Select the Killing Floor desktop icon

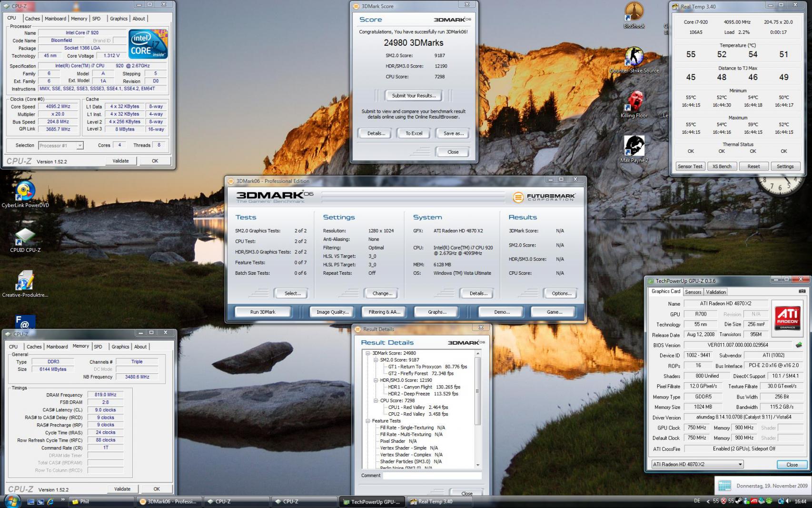click(634, 105)
